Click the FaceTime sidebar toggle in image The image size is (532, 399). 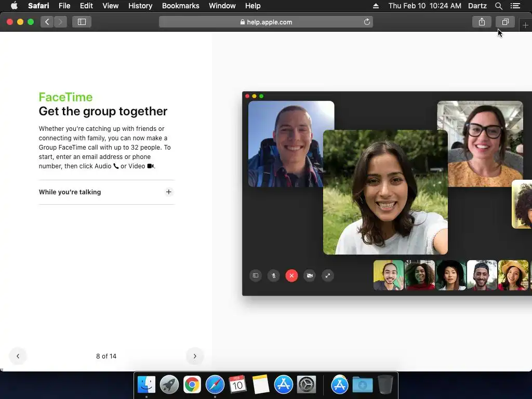256,275
